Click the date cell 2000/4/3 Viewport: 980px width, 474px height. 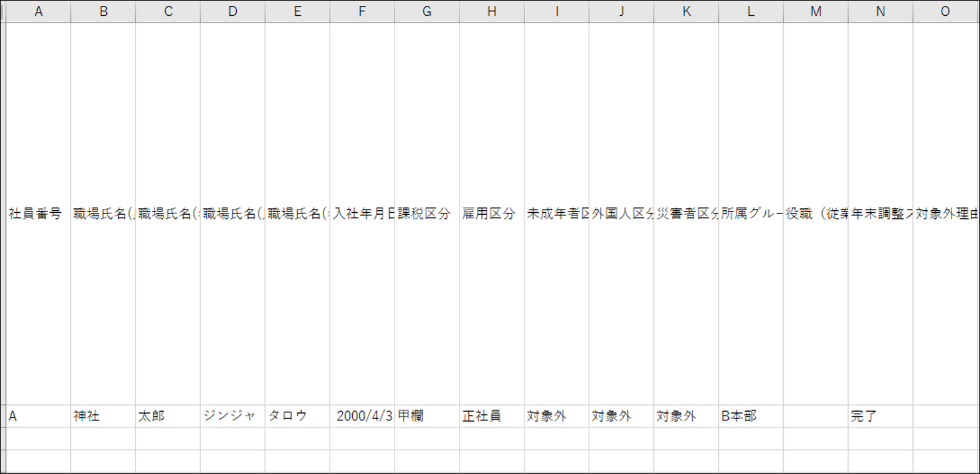coord(363,416)
